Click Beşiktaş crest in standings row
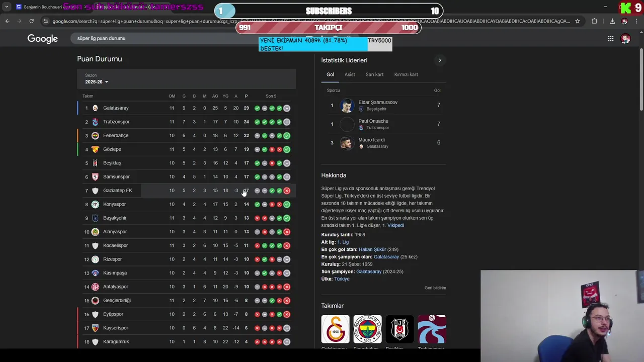 click(95, 163)
